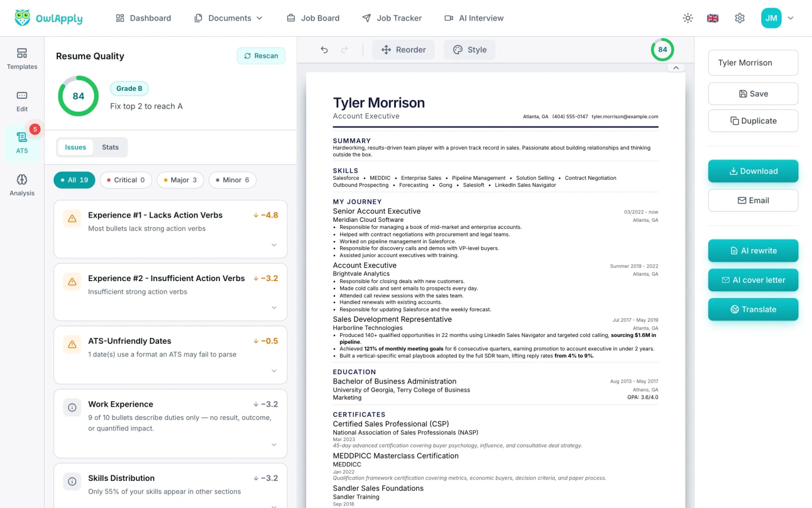The image size is (812, 508).
Task: Collapse the resume preview top chevron
Action: [676, 68]
